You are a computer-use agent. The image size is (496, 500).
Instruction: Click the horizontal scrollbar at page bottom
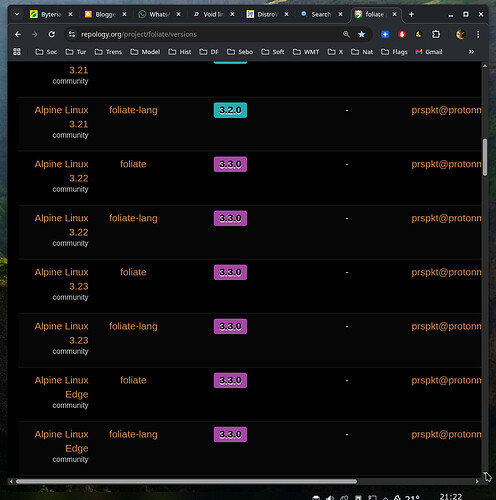click(186, 481)
